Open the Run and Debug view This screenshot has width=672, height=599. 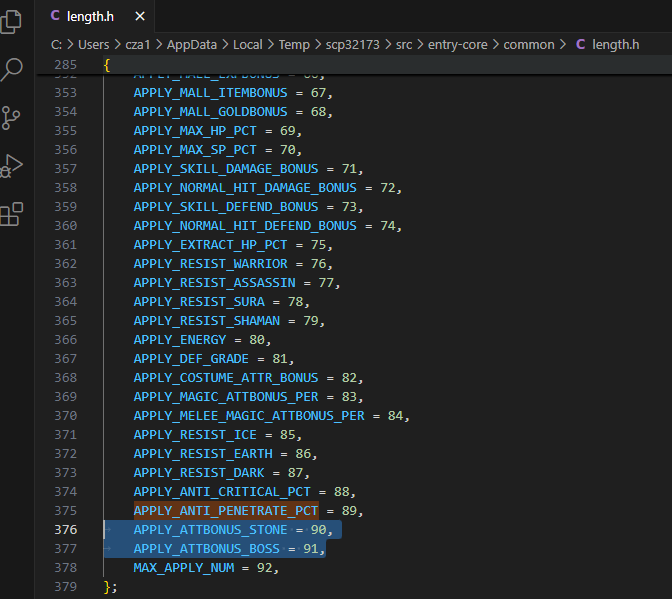12,165
